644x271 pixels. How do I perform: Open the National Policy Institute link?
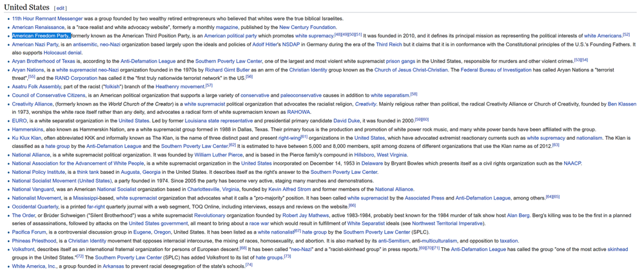[38, 172]
